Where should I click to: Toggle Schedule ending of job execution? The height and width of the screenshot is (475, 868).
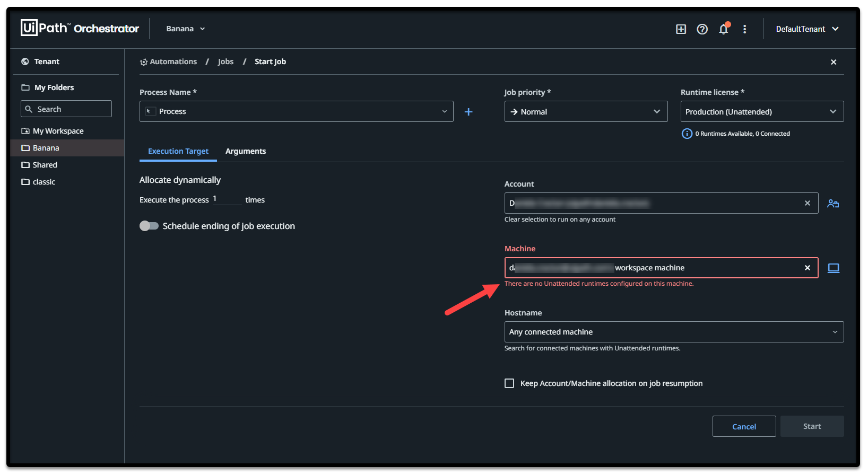149,226
